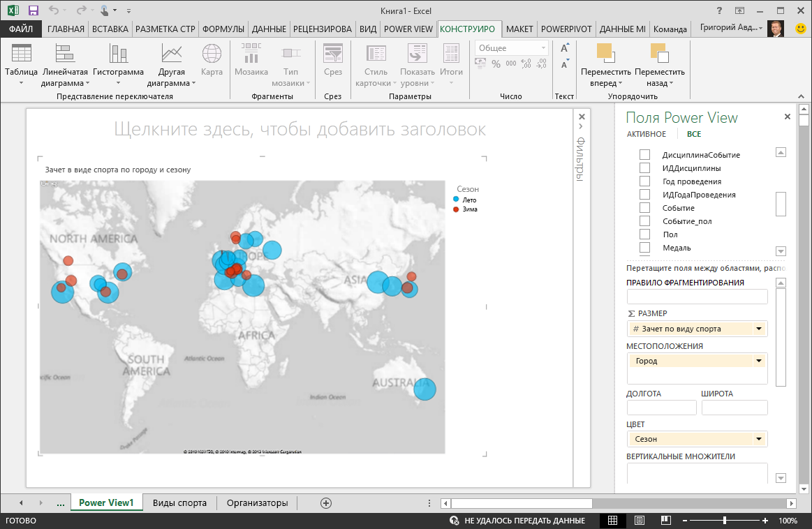Open the Виды спорта sheet tab
The width and height of the screenshot is (812, 529).
(179, 503)
